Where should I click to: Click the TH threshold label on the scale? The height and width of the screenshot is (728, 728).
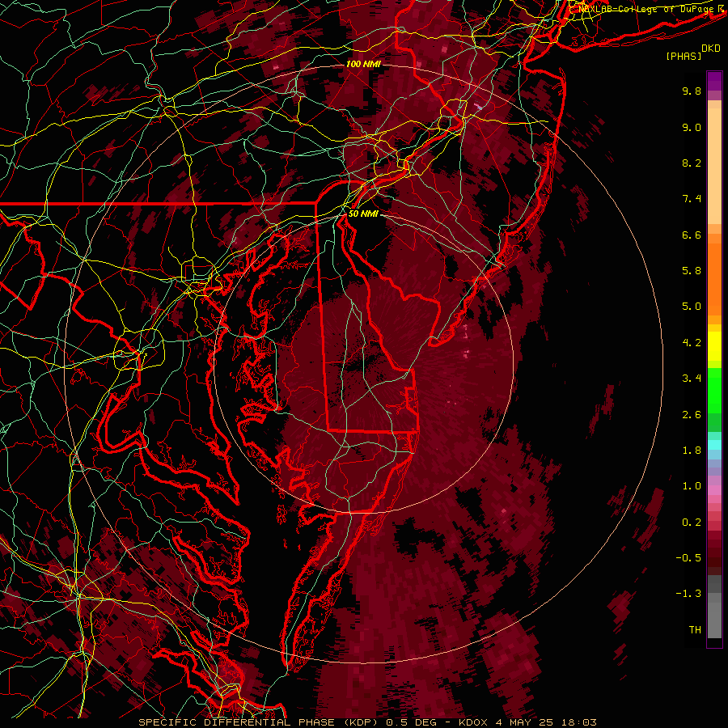pyautogui.click(x=695, y=630)
